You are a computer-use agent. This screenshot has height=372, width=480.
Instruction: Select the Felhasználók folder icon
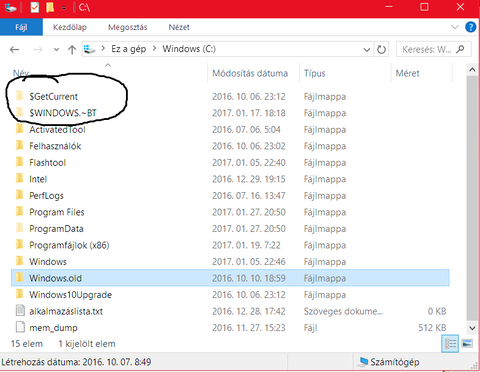[20, 146]
